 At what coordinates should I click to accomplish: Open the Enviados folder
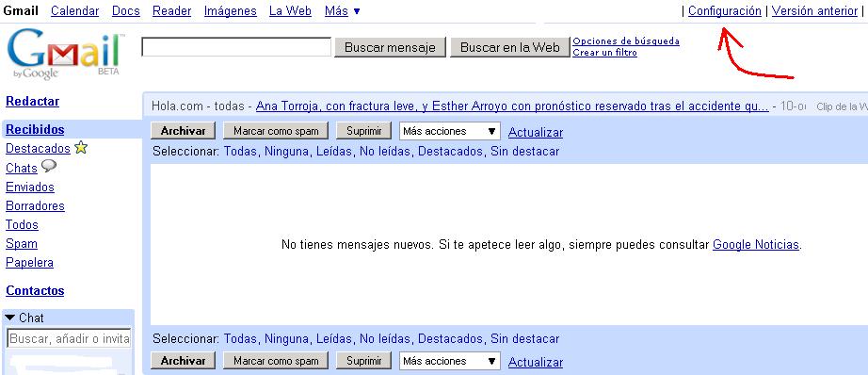30,187
